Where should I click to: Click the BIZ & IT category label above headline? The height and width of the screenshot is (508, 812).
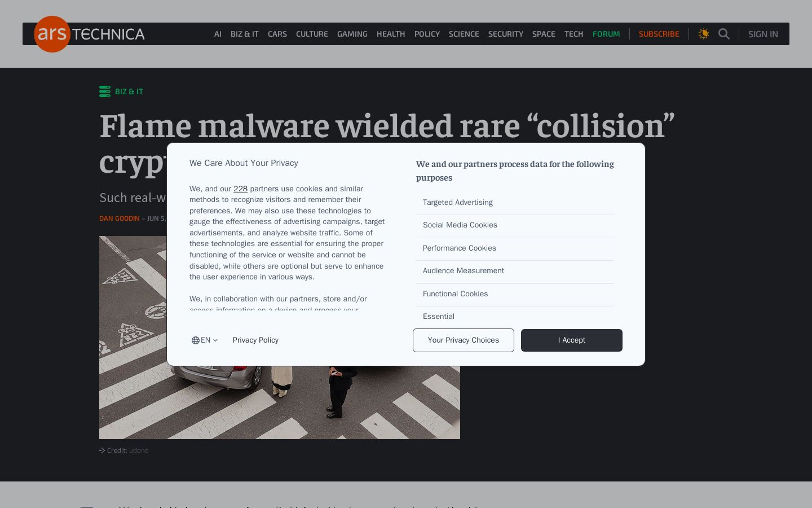(x=129, y=91)
